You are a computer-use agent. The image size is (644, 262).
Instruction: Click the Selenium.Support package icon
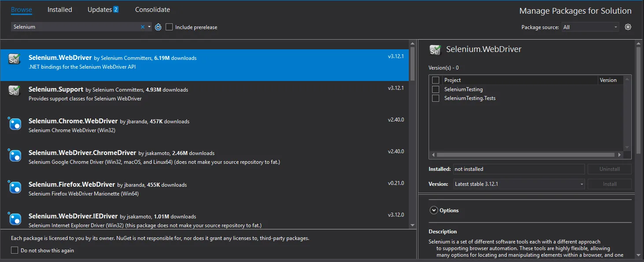click(15, 91)
